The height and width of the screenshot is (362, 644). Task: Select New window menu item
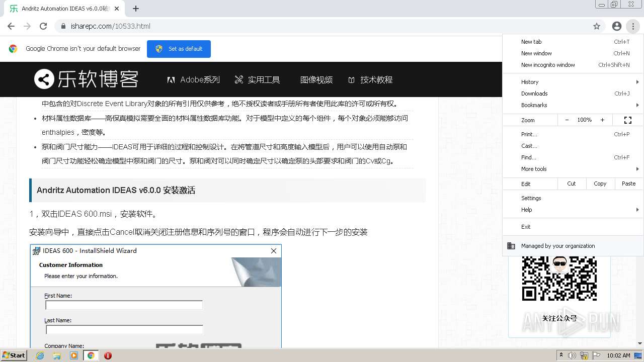[573, 53]
